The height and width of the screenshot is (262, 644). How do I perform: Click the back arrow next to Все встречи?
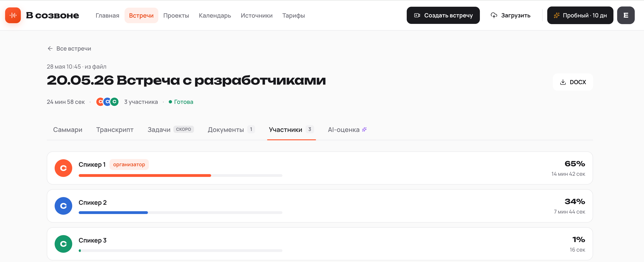50,48
